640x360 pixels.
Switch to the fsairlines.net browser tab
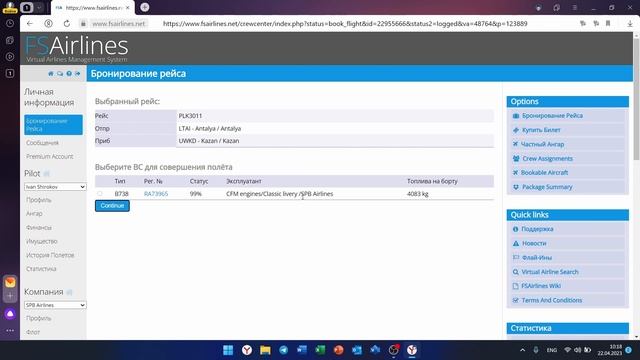[x=93, y=7]
